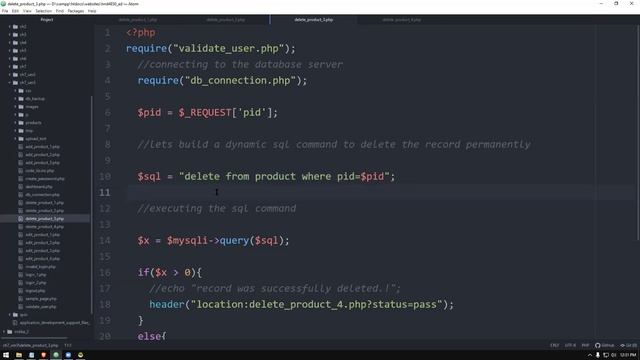The image size is (640, 360).
Task: Click the Project panel header
Action: (47, 20)
